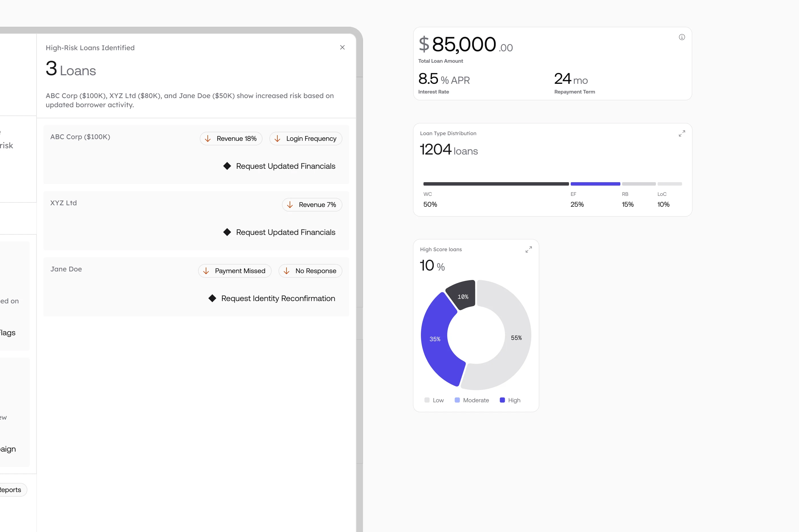This screenshot has height=532, width=799.
Task: Select the 35% purple donut segment
Action: pos(435,339)
